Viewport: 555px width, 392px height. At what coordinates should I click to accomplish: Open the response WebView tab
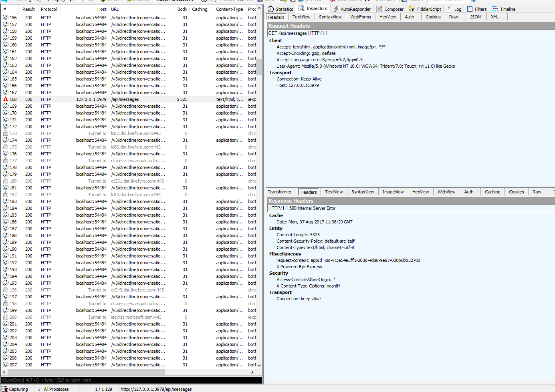(x=446, y=192)
